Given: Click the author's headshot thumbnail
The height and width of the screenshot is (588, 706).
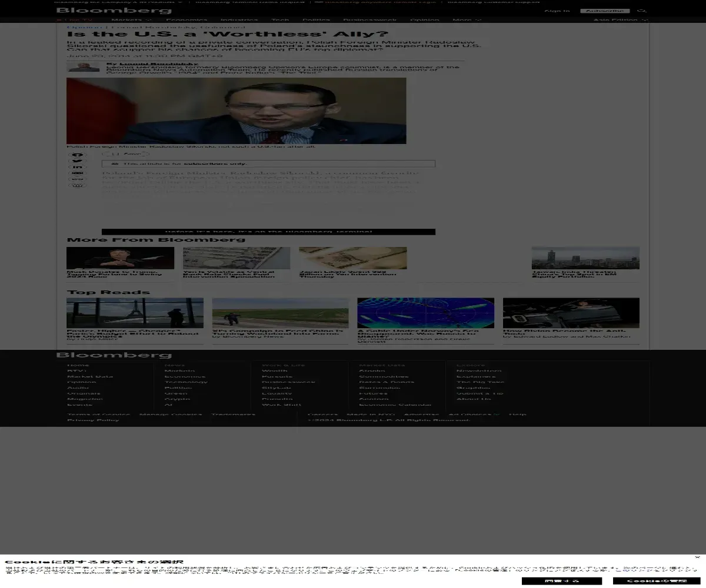Looking at the screenshot, I should 84,67.
